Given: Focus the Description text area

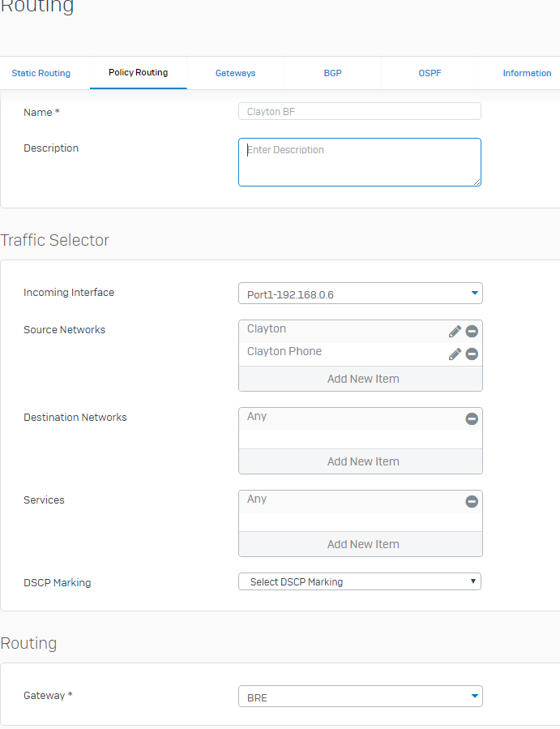Looking at the screenshot, I should pyautogui.click(x=360, y=162).
